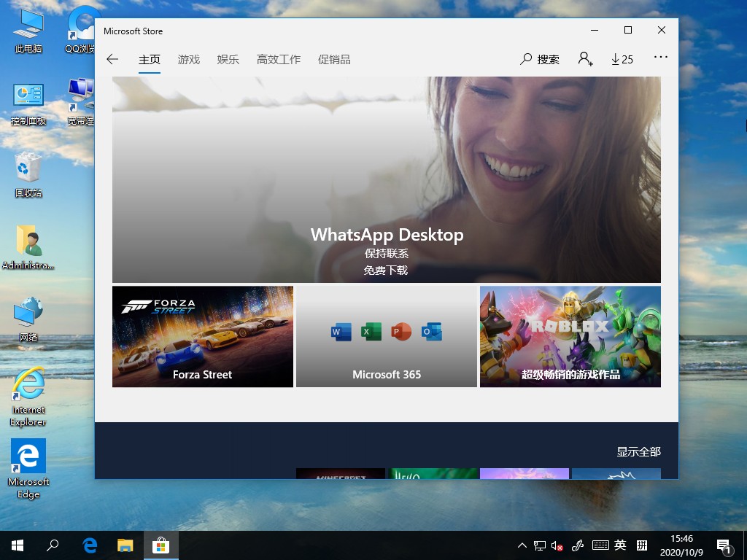This screenshot has height=560, width=747.
Task: Switch to the 游戏 tab
Action: [188, 59]
